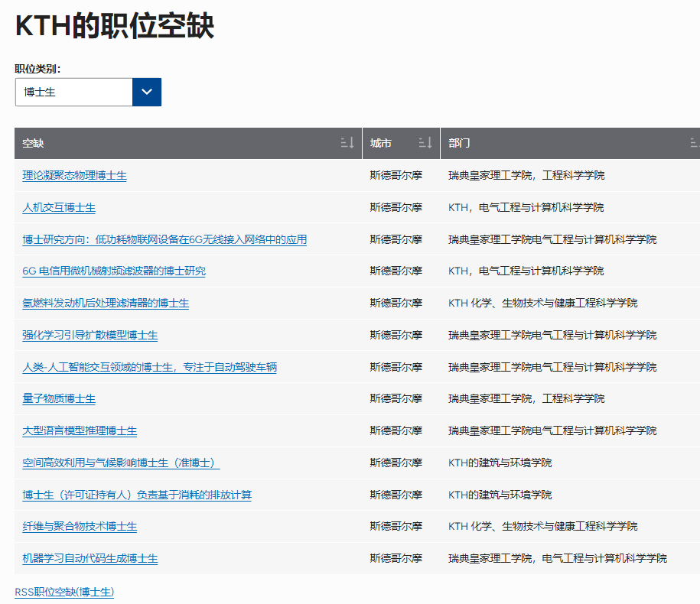
Task: Open the 人机交互博士生 vacancy link
Action: click(x=59, y=207)
